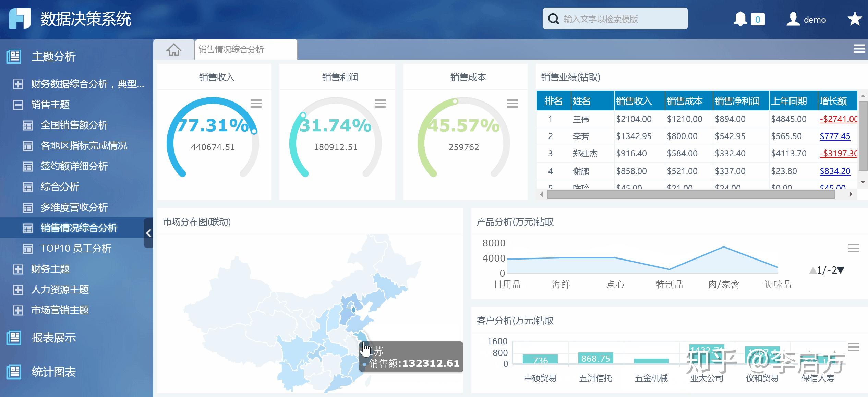The image size is (868, 397).
Task: Click the report icon beside 各地区指标完成情况
Action: click(x=28, y=146)
